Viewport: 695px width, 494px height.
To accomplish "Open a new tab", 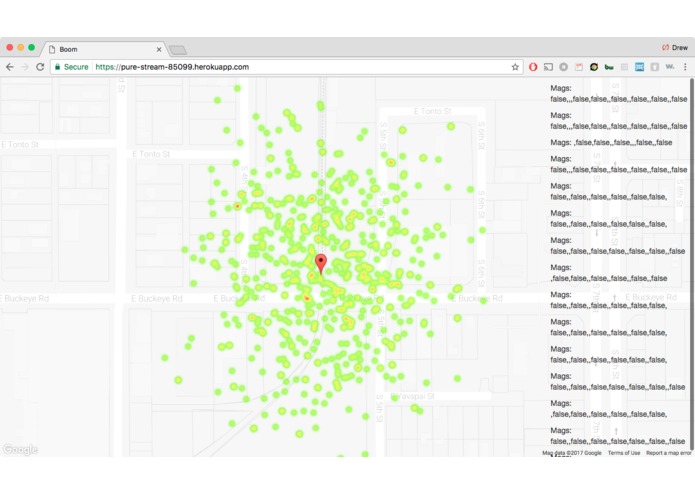I will [x=178, y=50].
